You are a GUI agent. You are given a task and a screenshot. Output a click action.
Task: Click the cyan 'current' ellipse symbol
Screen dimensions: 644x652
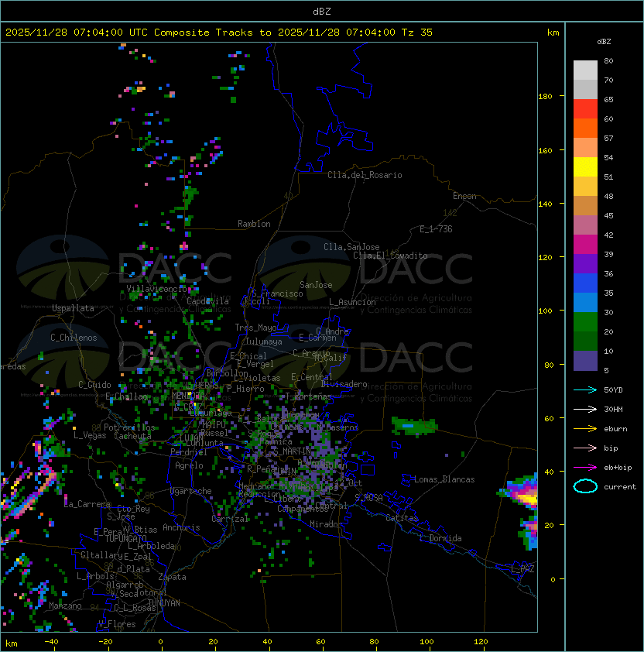point(585,486)
